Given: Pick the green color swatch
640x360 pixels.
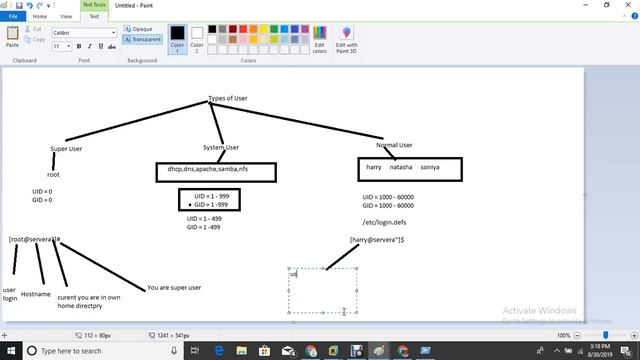Looking at the screenshot, I should coord(274,29).
